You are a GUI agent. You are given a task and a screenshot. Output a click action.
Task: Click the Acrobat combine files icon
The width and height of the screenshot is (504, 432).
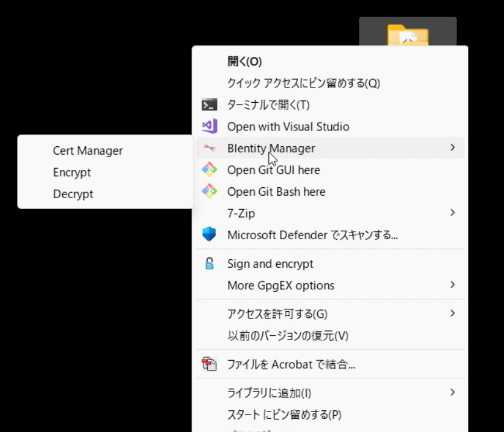click(209, 364)
